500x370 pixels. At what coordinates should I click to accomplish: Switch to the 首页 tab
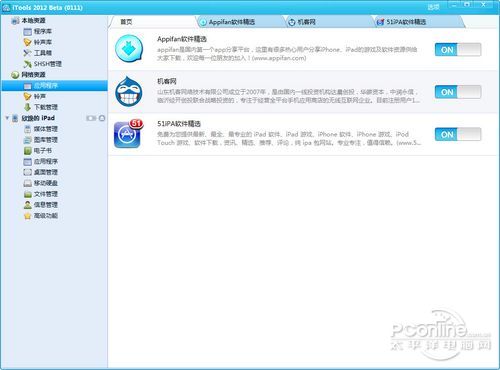(x=152, y=22)
